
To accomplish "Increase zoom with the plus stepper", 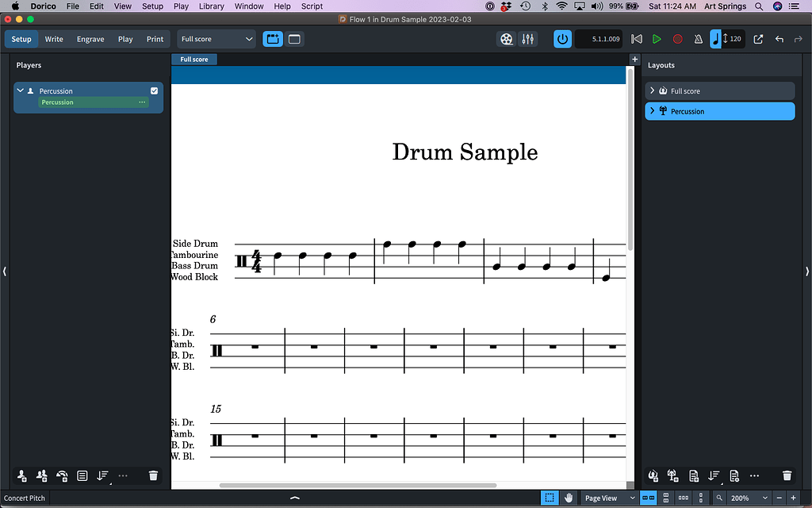I will 793,498.
